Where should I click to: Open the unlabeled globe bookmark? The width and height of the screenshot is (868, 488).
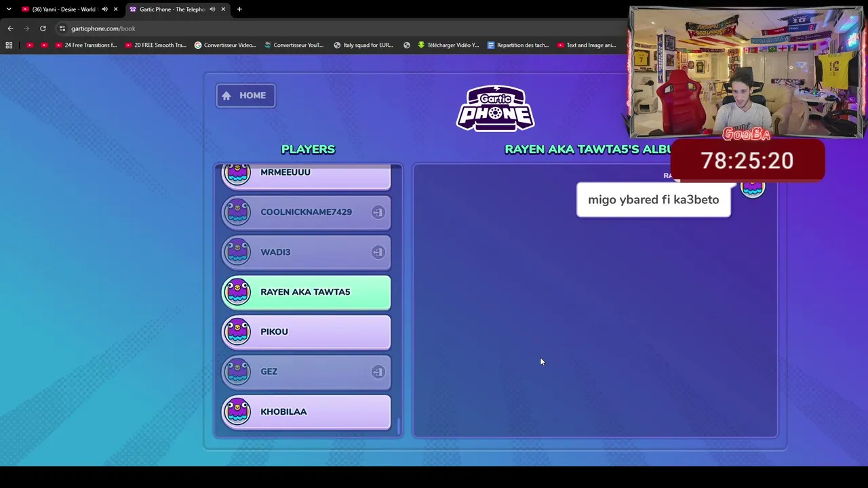click(x=407, y=45)
